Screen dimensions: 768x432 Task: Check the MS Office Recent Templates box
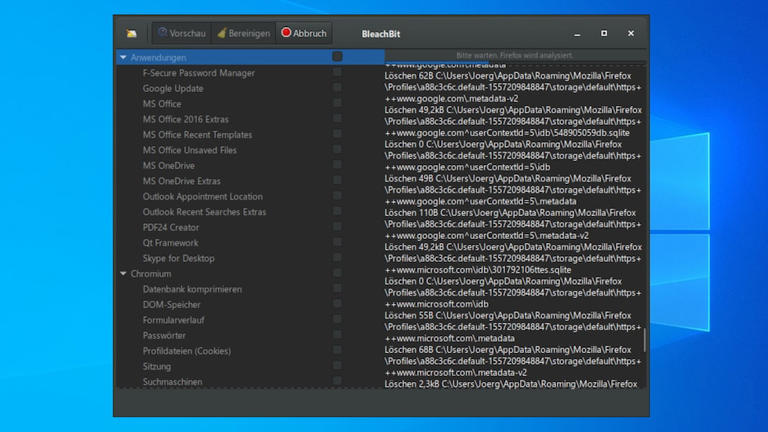pos(337,134)
